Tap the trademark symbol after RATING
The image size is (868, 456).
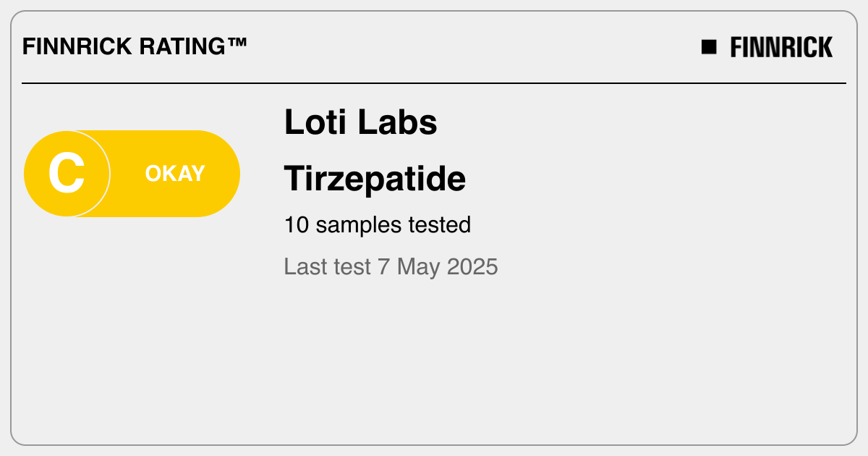(x=237, y=45)
